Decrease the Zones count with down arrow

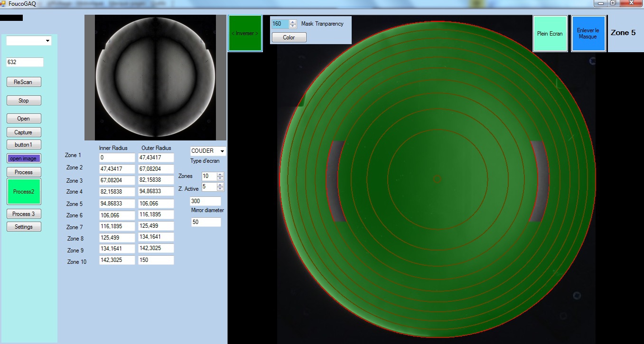tap(220, 178)
